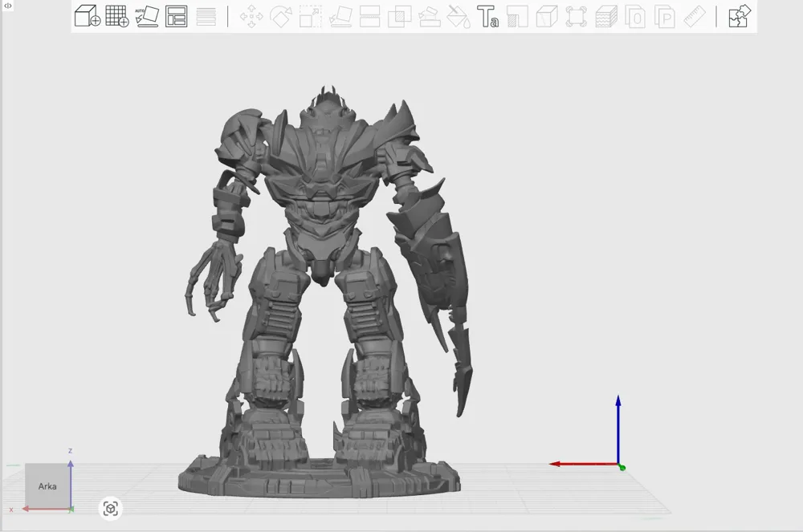Select the Move tool four-arrow icon

pos(251,16)
